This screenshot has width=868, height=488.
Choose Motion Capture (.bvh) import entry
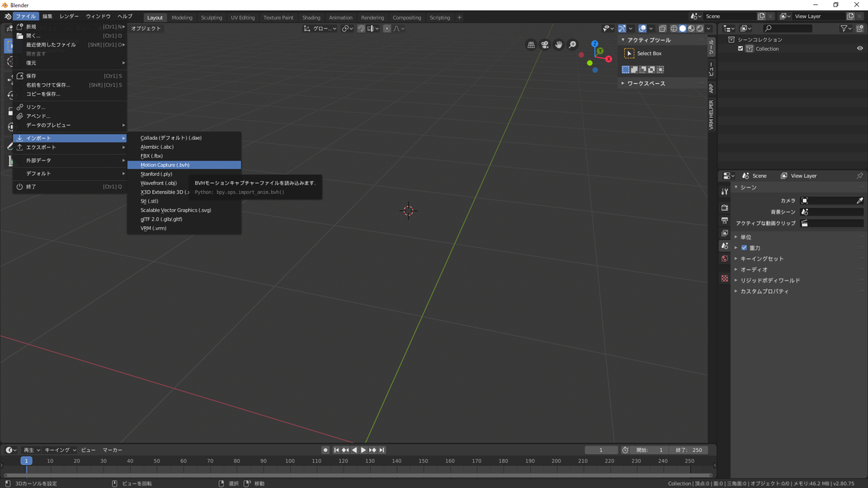pyautogui.click(x=184, y=165)
